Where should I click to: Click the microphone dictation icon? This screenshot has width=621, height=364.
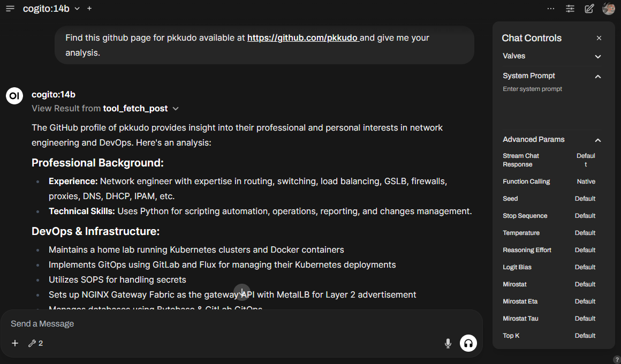point(448,343)
